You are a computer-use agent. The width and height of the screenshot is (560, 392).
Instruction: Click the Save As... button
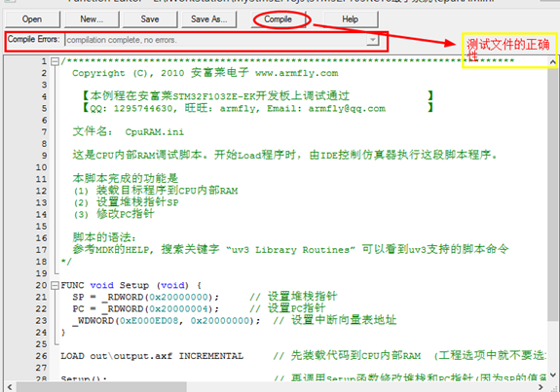pyautogui.click(x=209, y=19)
